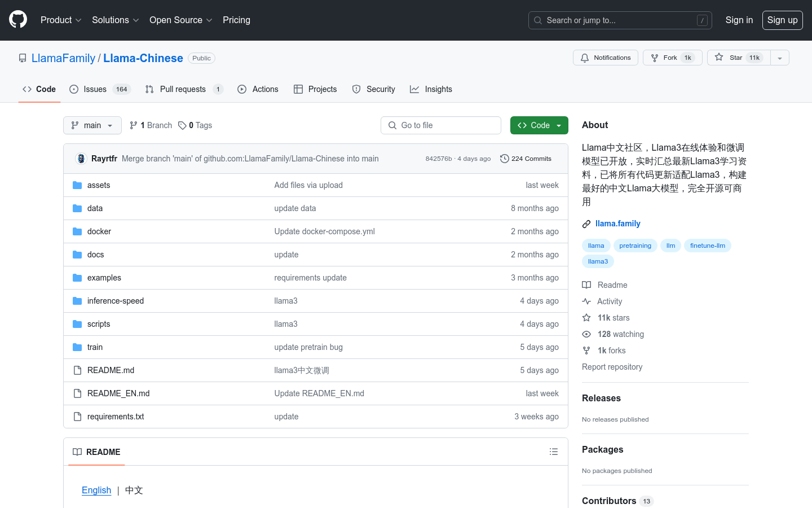Open the Pricing menu item
Screen dimensions: 812x508
tap(236, 20)
